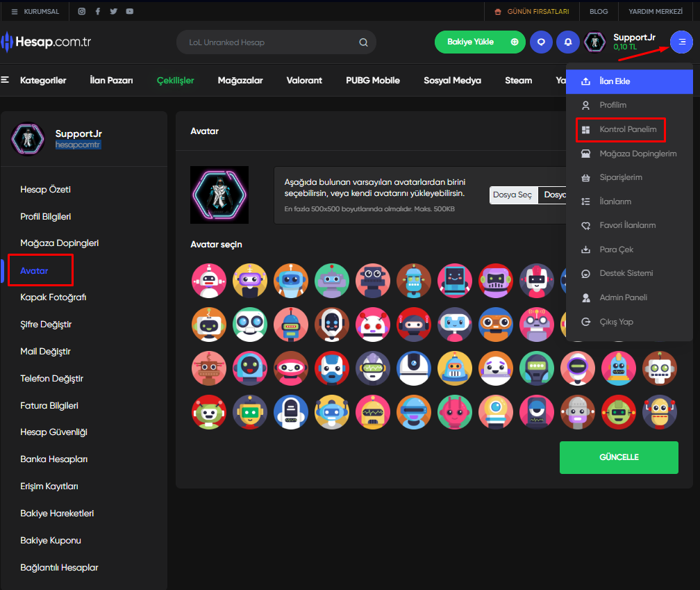Open the YouTube social link
700x590 pixels.
pyautogui.click(x=129, y=11)
